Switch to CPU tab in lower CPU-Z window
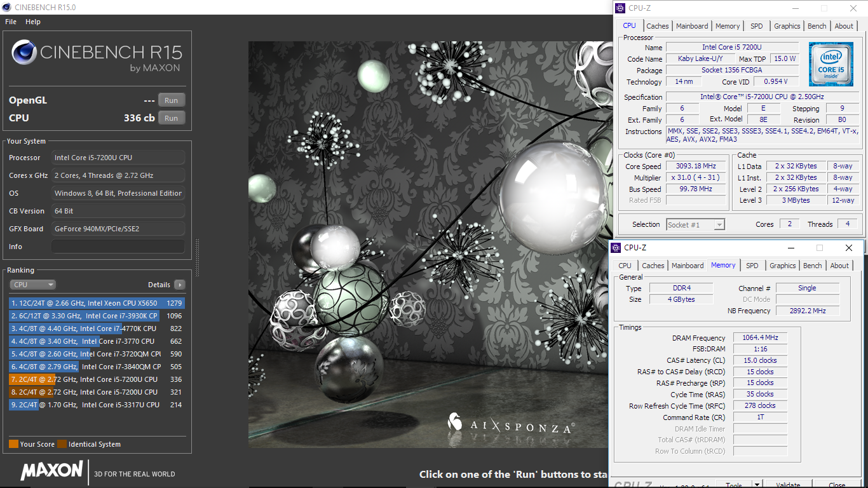Image resolution: width=868 pixels, height=488 pixels. coord(625,266)
